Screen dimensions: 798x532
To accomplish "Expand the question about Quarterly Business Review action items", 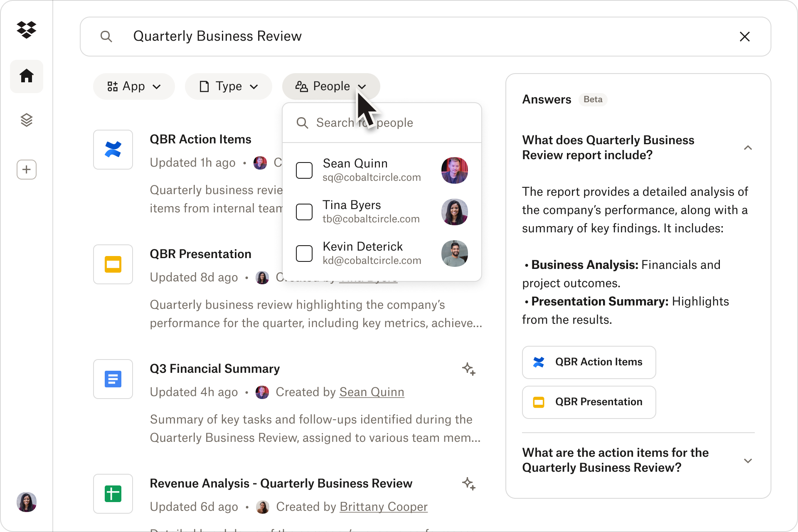I will click(x=748, y=461).
